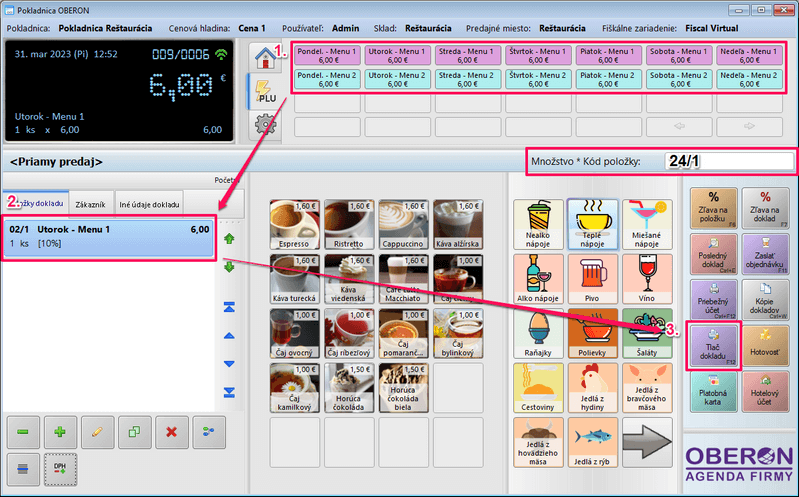Open the Polievky category
799x497 pixels.
coord(591,332)
